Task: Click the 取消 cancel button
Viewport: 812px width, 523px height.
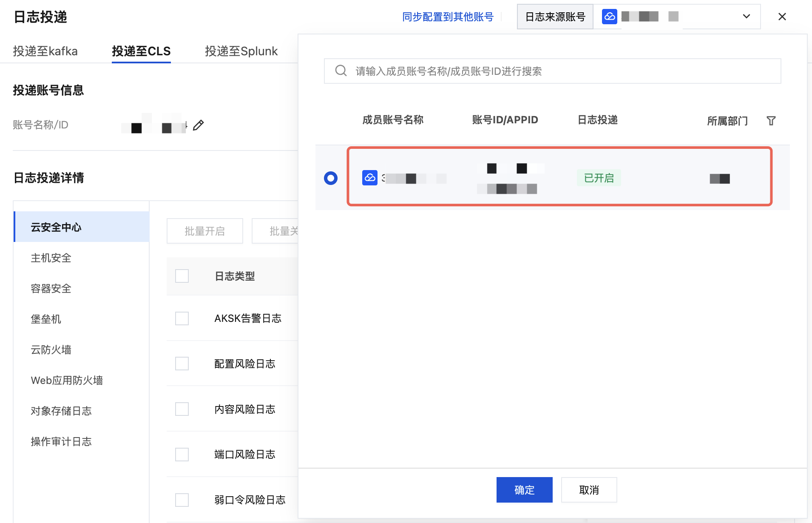Action: coord(589,490)
